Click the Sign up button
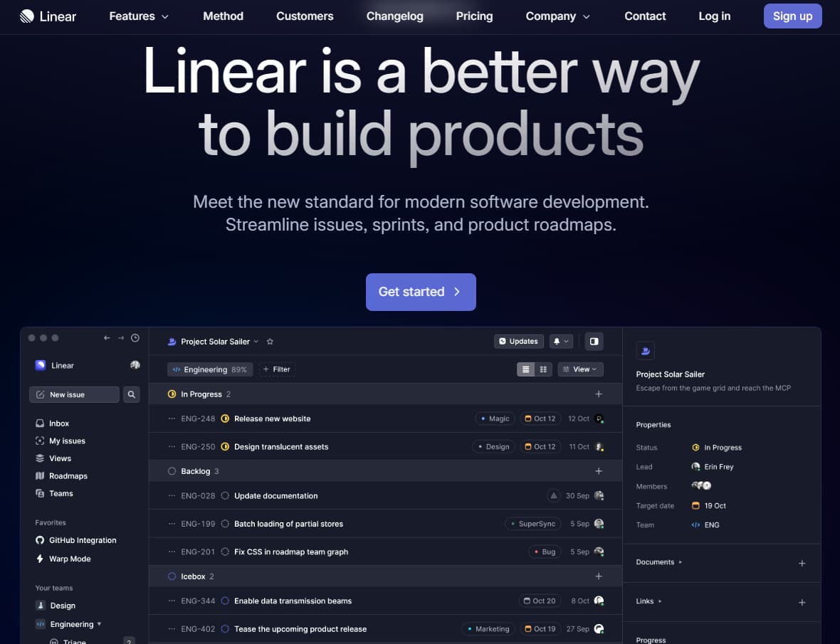 [x=792, y=16]
